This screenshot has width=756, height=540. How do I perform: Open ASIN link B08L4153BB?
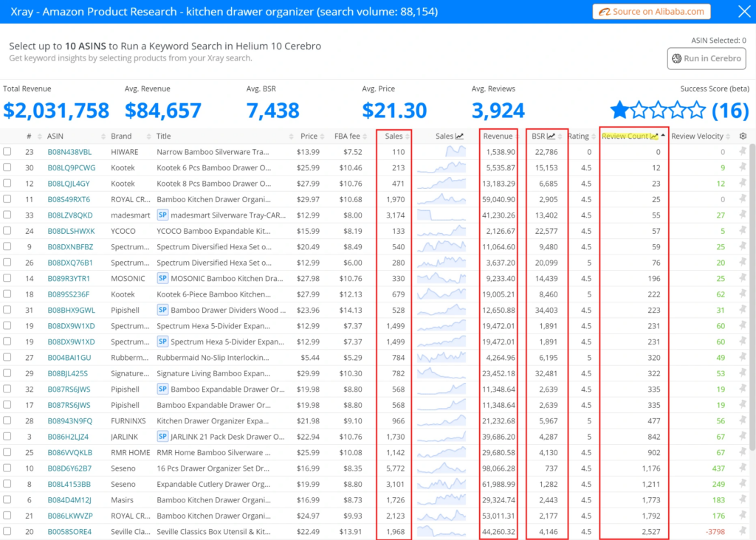click(69, 484)
